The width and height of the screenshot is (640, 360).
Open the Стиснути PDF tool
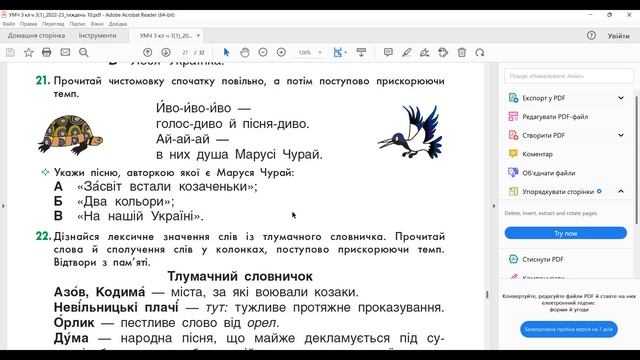[x=536, y=259]
